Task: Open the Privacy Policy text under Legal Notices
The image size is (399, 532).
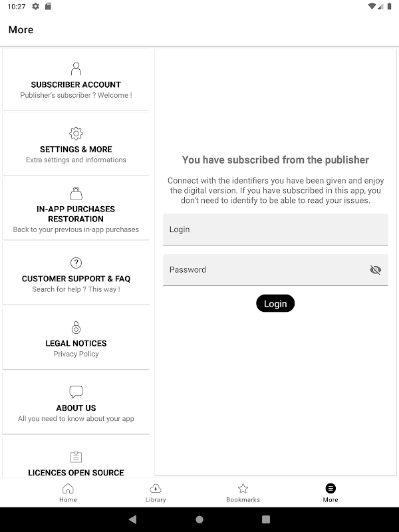Action: click(76, 354)
